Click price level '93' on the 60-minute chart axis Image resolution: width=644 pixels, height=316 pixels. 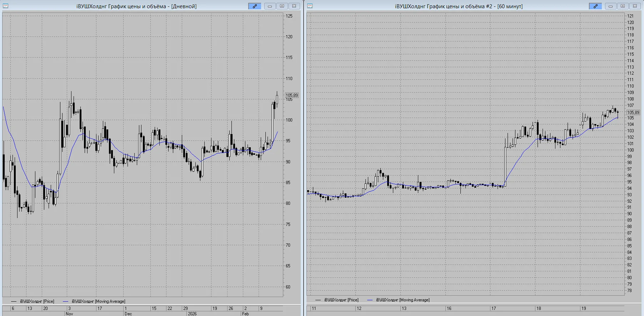(x=629, y=195)
